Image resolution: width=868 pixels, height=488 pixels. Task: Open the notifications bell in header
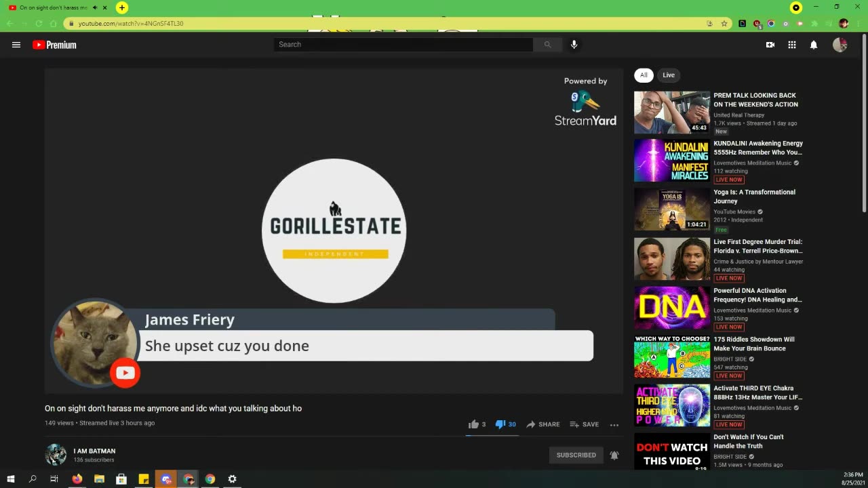click(814, 45)
